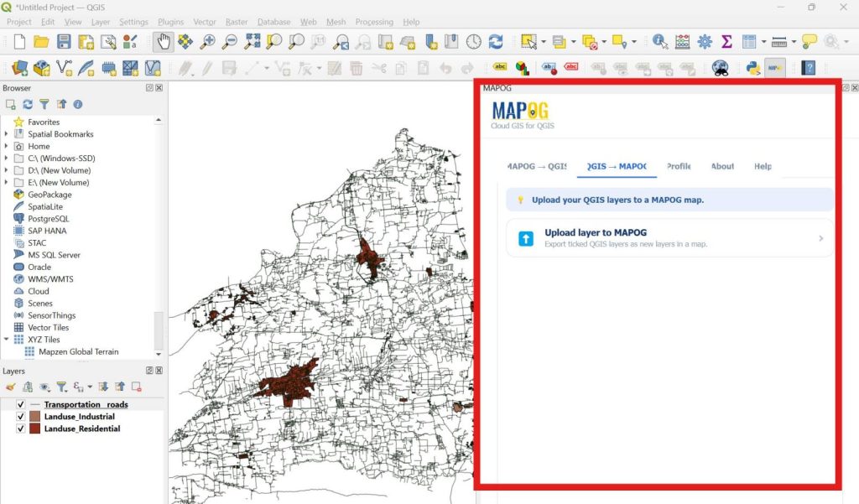
Task: Open a project with the folder icon
Action: [41, 42]
